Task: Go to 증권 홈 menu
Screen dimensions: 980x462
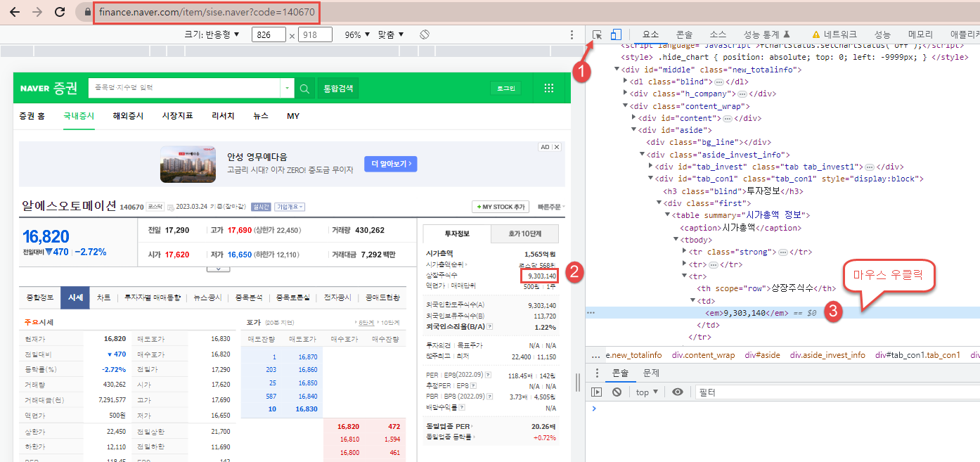Action: tap(32, 116)
